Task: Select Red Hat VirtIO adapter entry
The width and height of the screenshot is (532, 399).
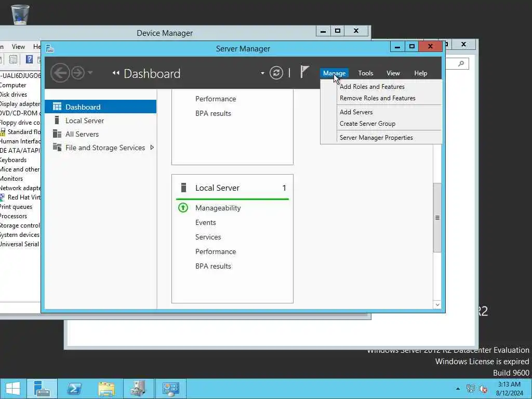Action: [23, 197]
